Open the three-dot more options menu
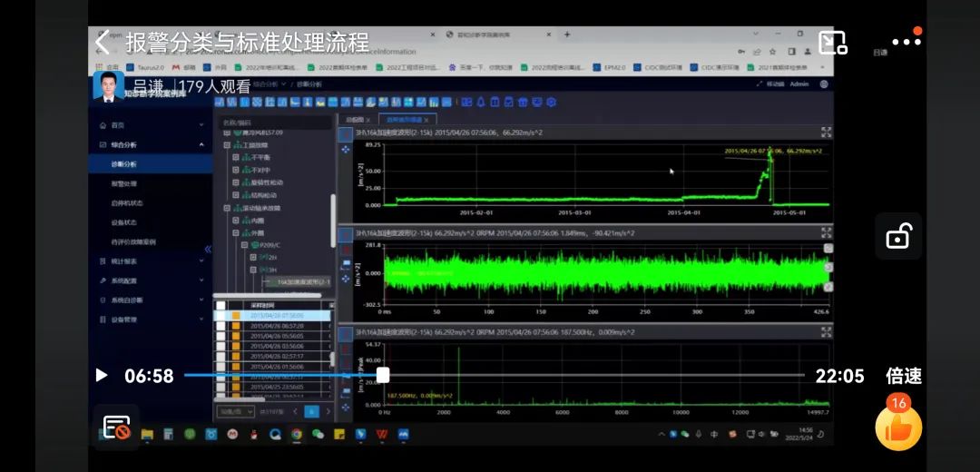This screenshot has height=472, width=980. 906,42
